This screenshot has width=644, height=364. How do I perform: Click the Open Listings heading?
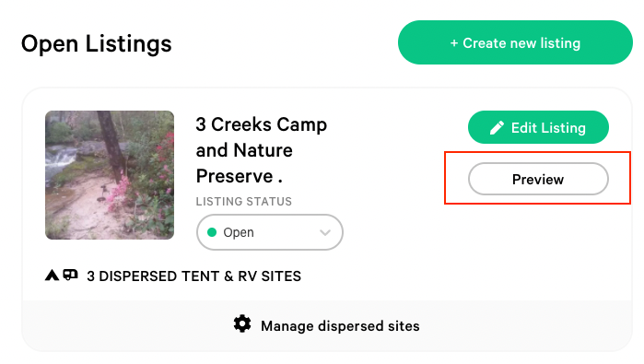97,43
